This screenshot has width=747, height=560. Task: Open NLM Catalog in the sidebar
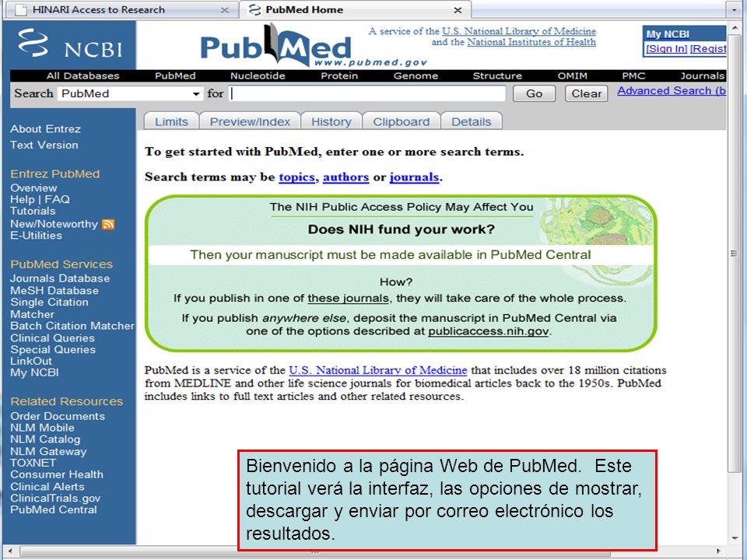click(x=45, y=439)
